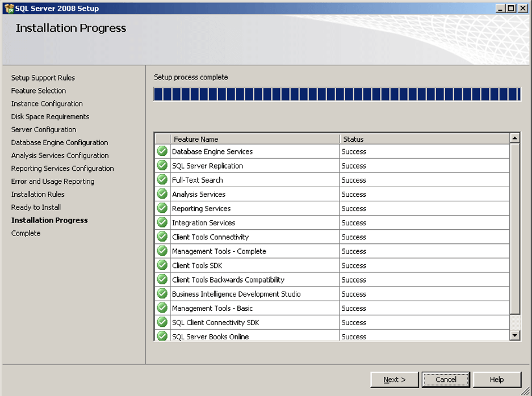Viewport: 532px width, 396px height.
Task: Click the SQL Server Setup title bar icon
Action: (x=9, y=8)
